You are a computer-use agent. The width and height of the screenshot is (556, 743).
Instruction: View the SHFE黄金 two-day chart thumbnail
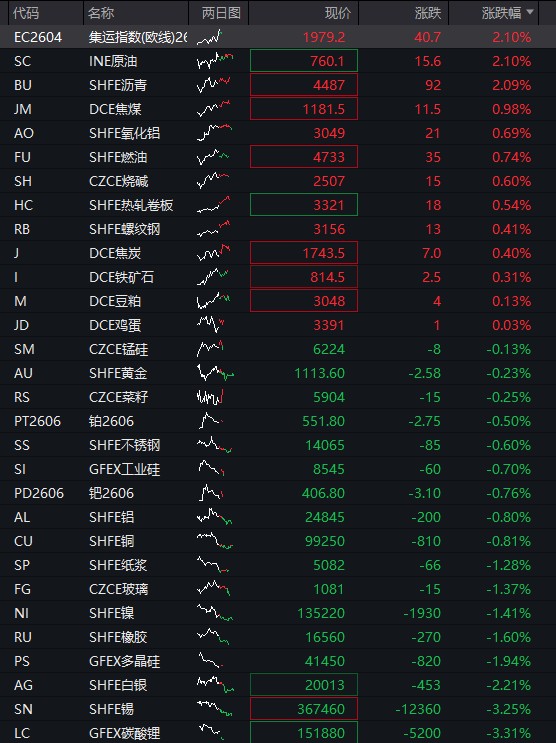(215, 373)
